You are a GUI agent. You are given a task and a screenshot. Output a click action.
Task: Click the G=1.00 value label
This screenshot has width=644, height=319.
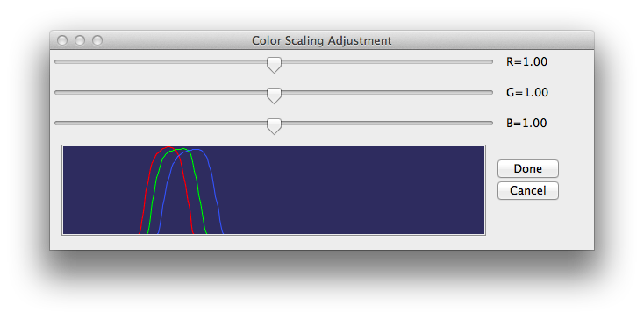527,93
